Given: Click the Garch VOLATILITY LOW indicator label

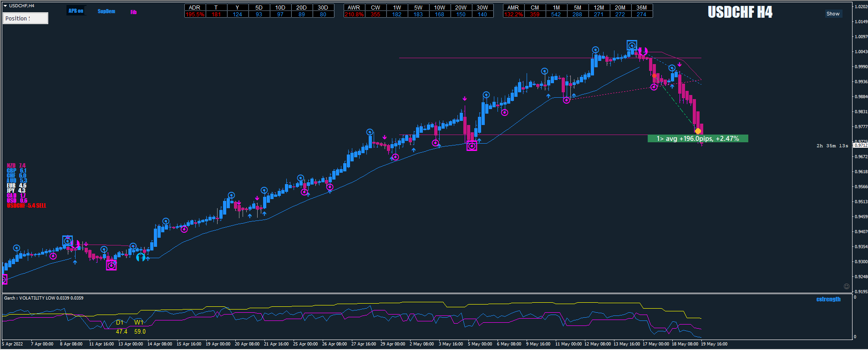Looking at the screenshot, I should point(44,298).
